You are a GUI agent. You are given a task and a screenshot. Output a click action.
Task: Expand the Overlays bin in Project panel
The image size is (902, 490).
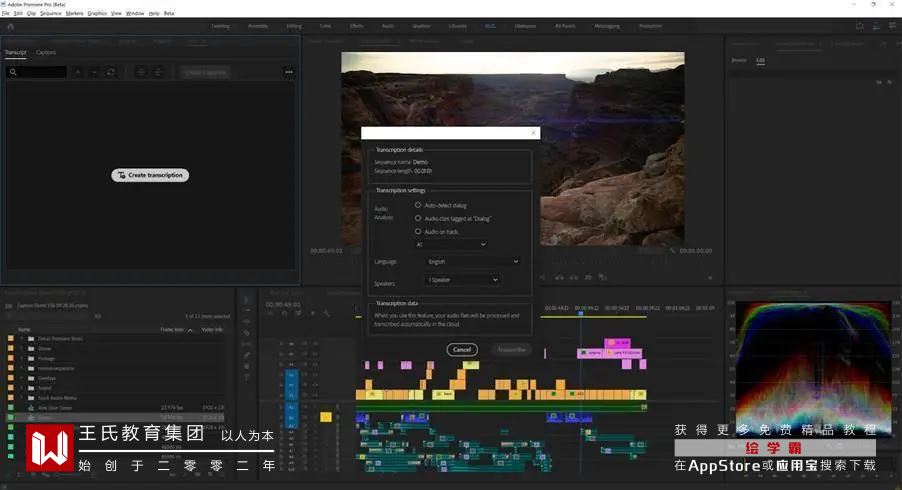click(22, 378)
